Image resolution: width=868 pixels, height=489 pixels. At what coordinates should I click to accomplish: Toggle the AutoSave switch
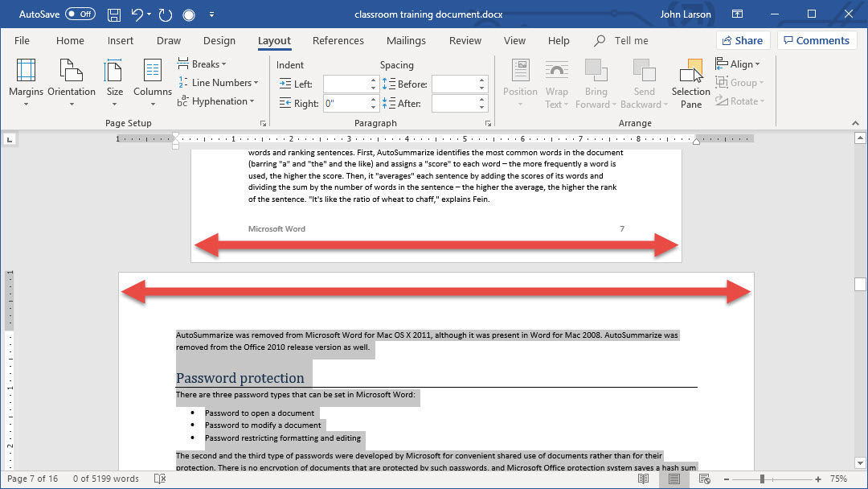pos(80,14)
